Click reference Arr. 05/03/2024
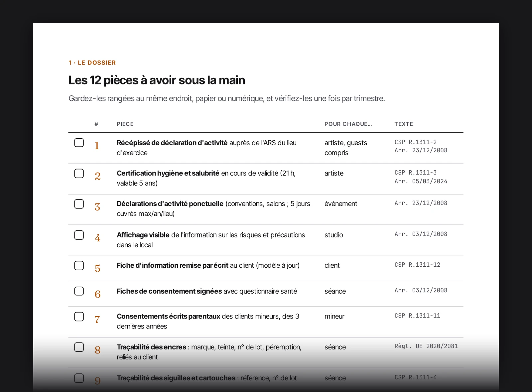 pos(421,181)
